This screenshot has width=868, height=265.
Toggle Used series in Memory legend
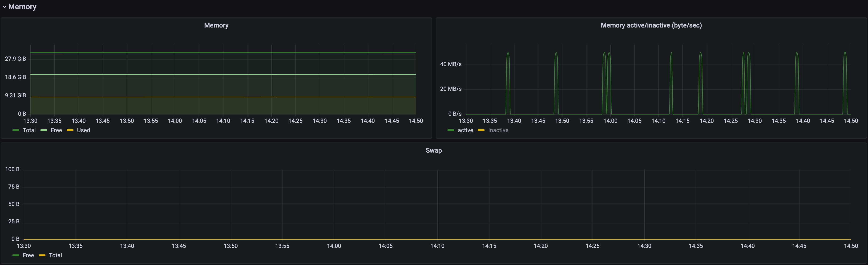[x=83, y=130]
